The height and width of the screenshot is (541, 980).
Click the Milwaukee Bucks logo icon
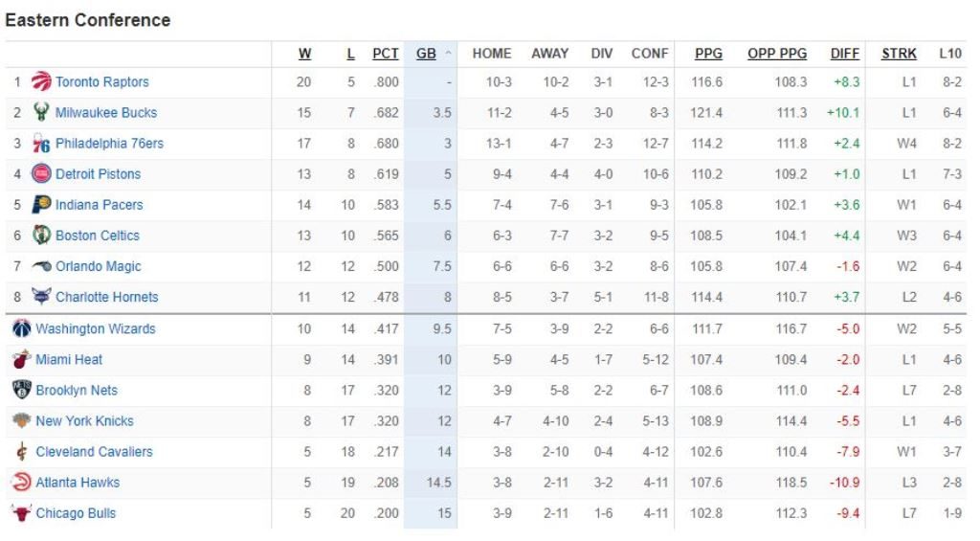click(41, 112)
